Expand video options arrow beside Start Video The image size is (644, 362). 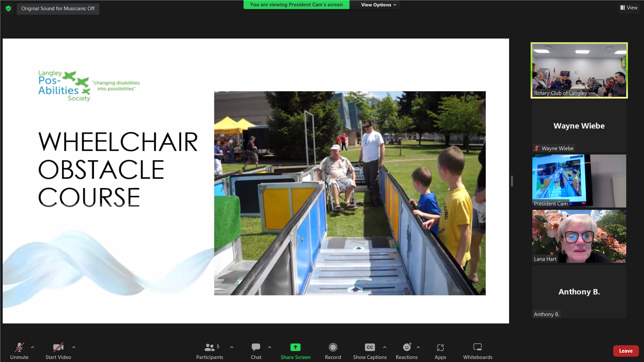tap(74, 347)
